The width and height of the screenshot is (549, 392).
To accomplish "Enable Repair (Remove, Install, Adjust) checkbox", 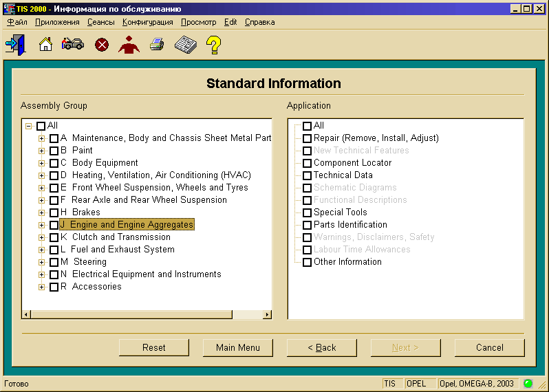I will [x=307, y=138].
